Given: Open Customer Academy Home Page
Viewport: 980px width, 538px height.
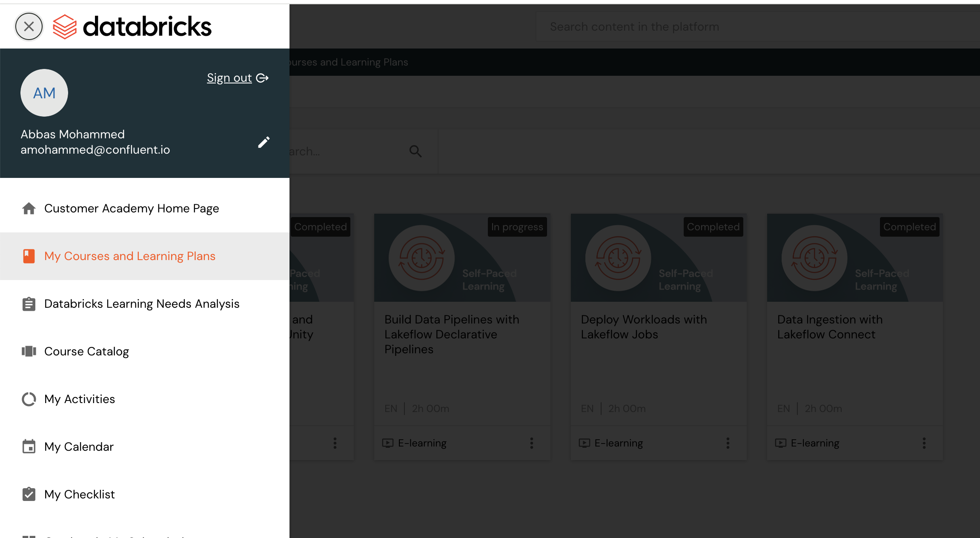Looking at the screenshot, I should point(131,209).
